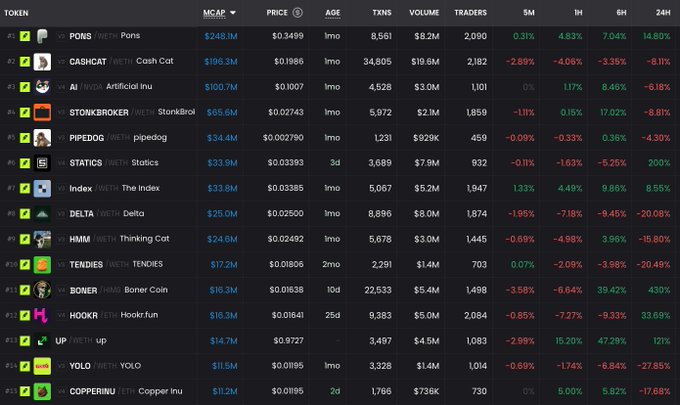Open the COPPERINU token name link
Screen dimensions: 680x405
point(92,391)
